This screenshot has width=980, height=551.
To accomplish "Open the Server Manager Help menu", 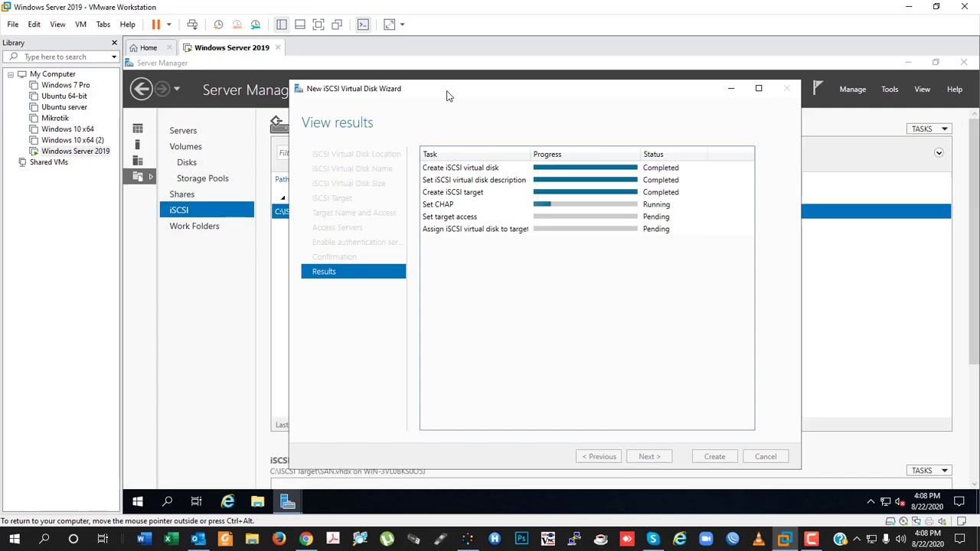I will click(955, 90).
